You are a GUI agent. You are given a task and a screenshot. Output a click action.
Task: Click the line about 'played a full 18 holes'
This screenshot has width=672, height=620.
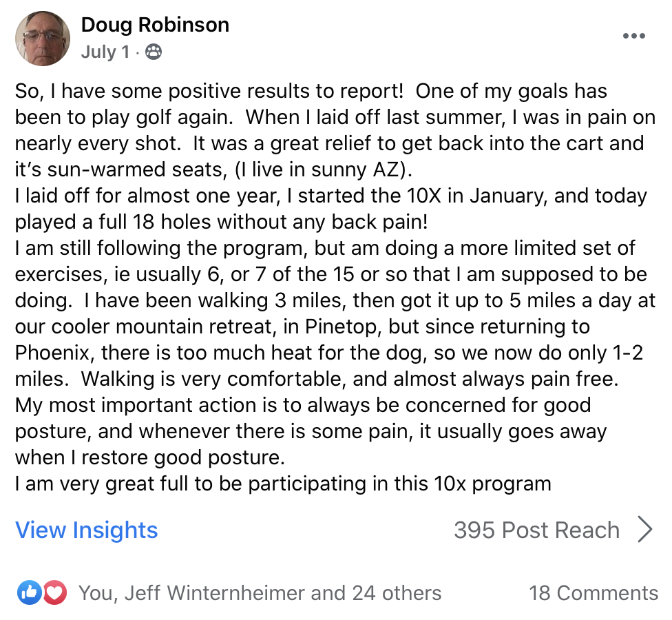[221, 222]
